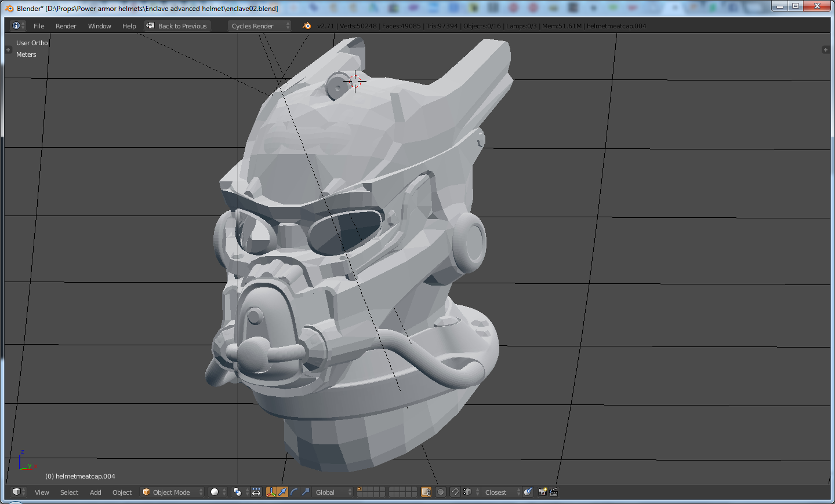
Task: Click the Back to Previous button
Action: point(177,26)
